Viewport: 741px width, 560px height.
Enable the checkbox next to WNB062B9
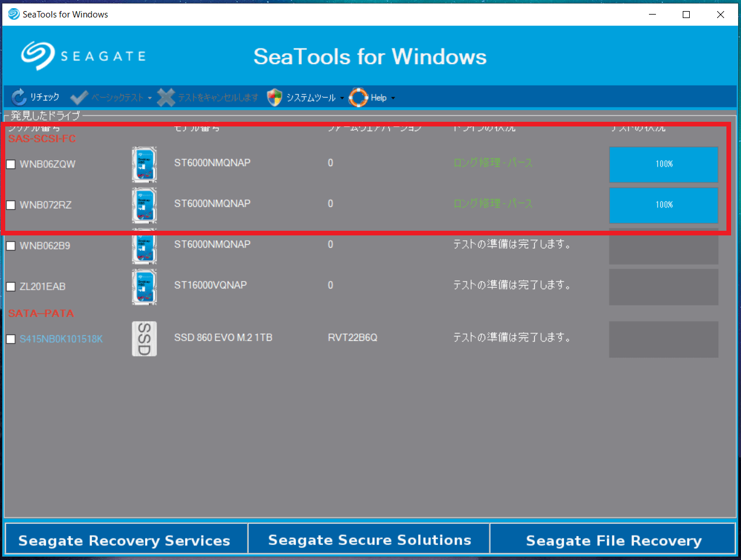[10, 246]
